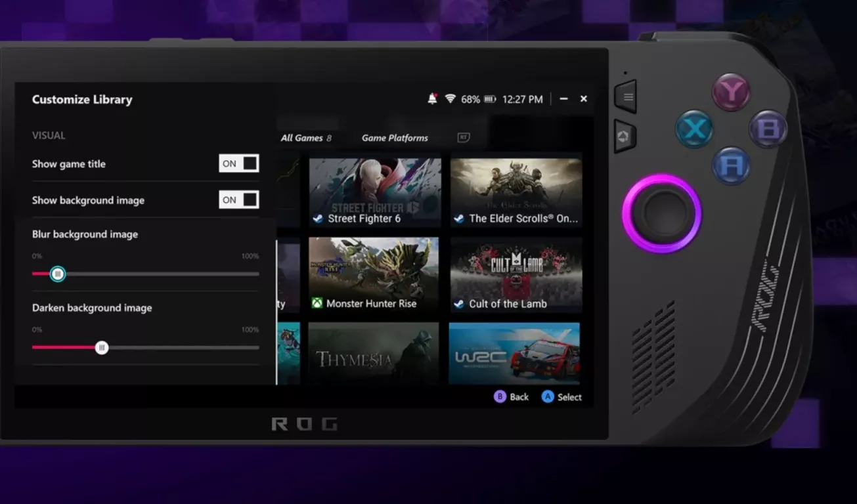857x504 pixels.
Task: Click the Blur background image slider handle
Action: coord(58,274)
